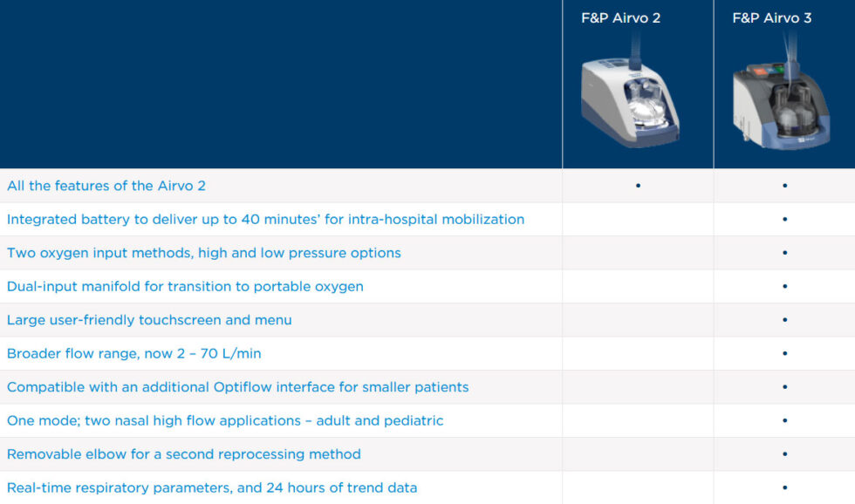Click "Large user-friendly touchscreen and menu" text

pos(149,320)
